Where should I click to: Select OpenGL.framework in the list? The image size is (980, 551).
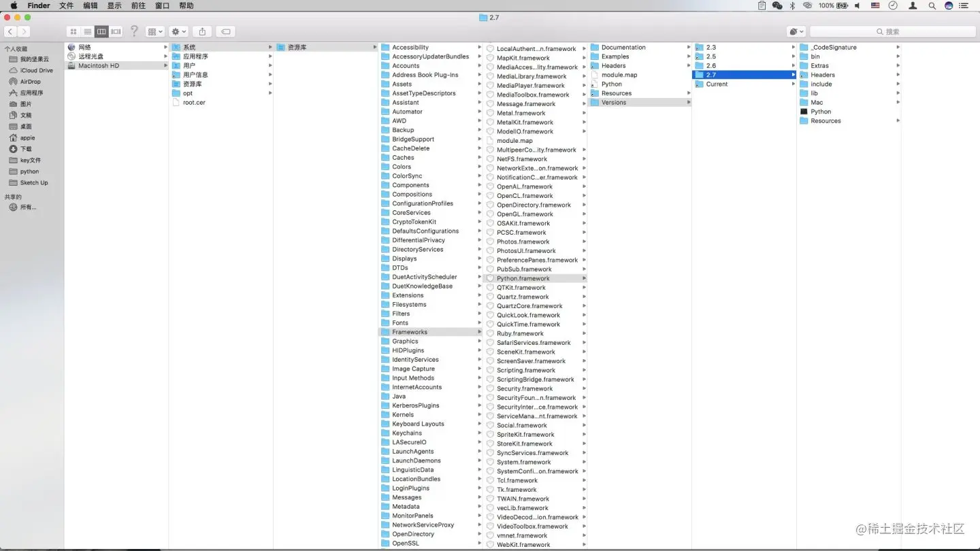[x=535, y=214]
